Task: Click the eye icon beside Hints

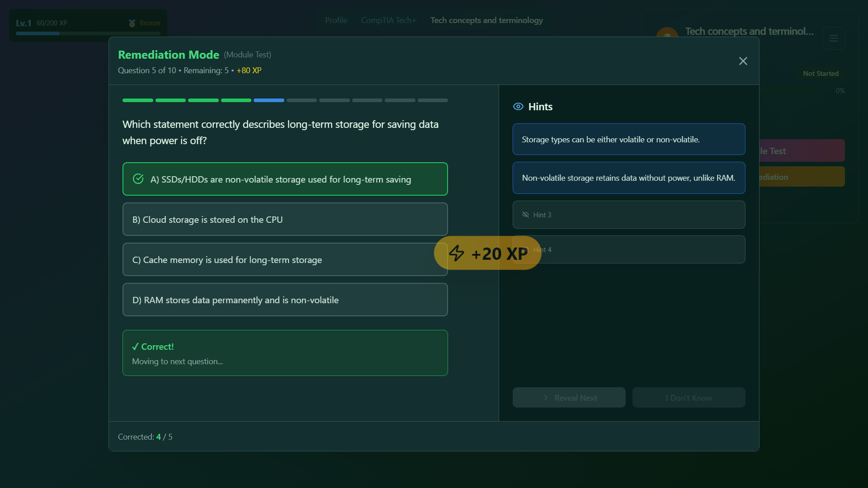Action: click(x=518, y=107)
